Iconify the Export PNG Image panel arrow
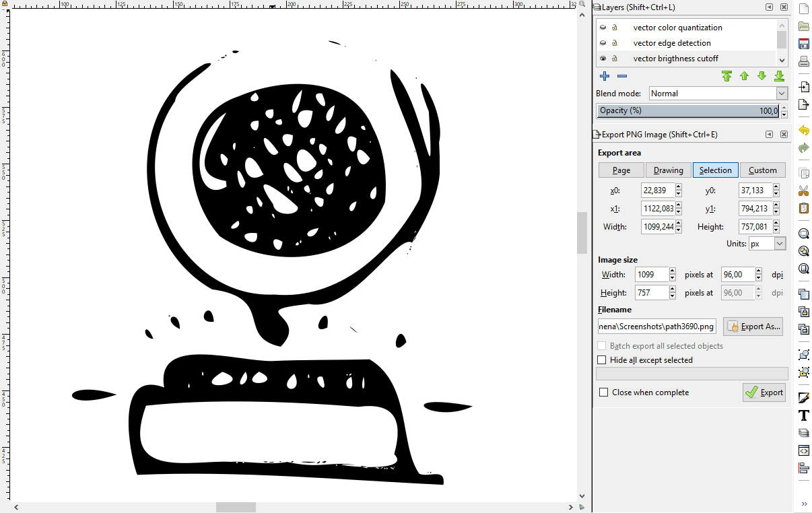 click(769, 135)
